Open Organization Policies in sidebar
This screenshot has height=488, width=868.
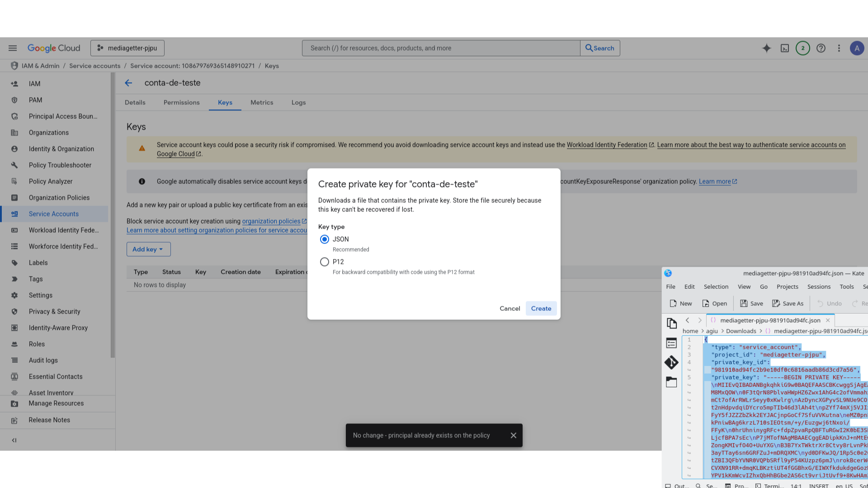(55, 198)
